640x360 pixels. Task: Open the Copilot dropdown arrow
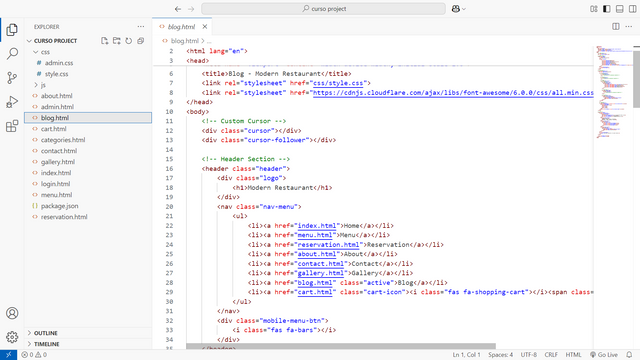pyautogui.click(x=464, y=9)
